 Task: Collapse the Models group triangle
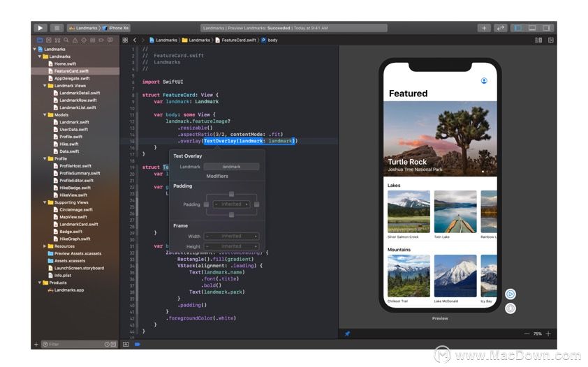45,115
